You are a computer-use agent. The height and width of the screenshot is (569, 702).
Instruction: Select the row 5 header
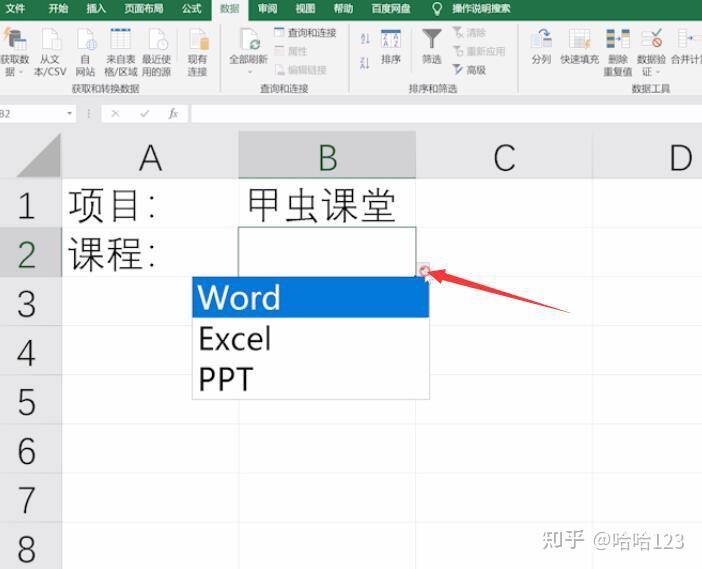(x=30, y=400)
